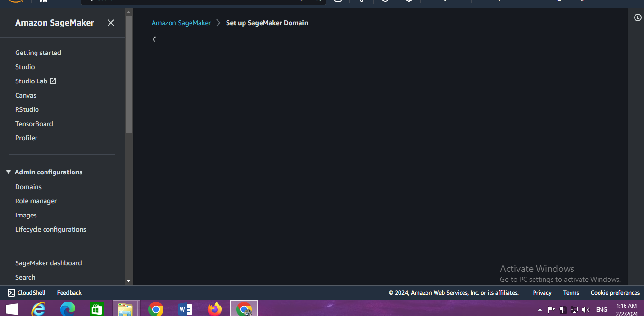Open Domains under Admin configurations
The height and width of the screenshot is (316, 644).
[x=28, y=187]
